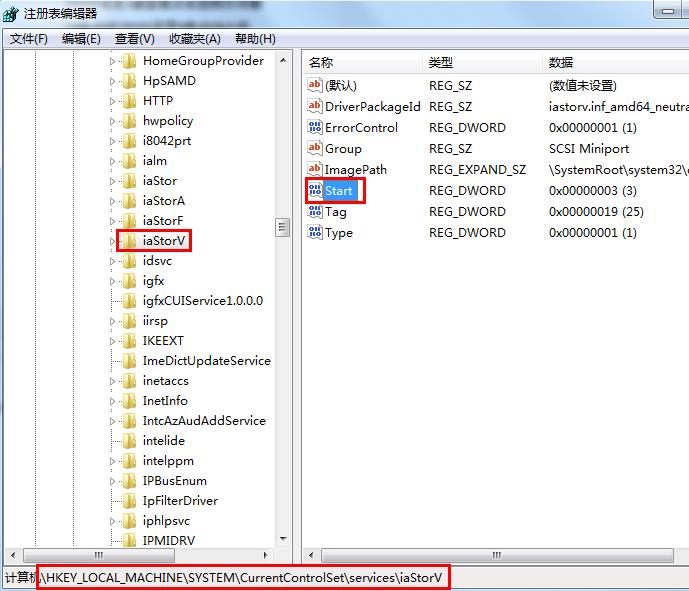Expand the iaStorA key arrow

[112, 201]
